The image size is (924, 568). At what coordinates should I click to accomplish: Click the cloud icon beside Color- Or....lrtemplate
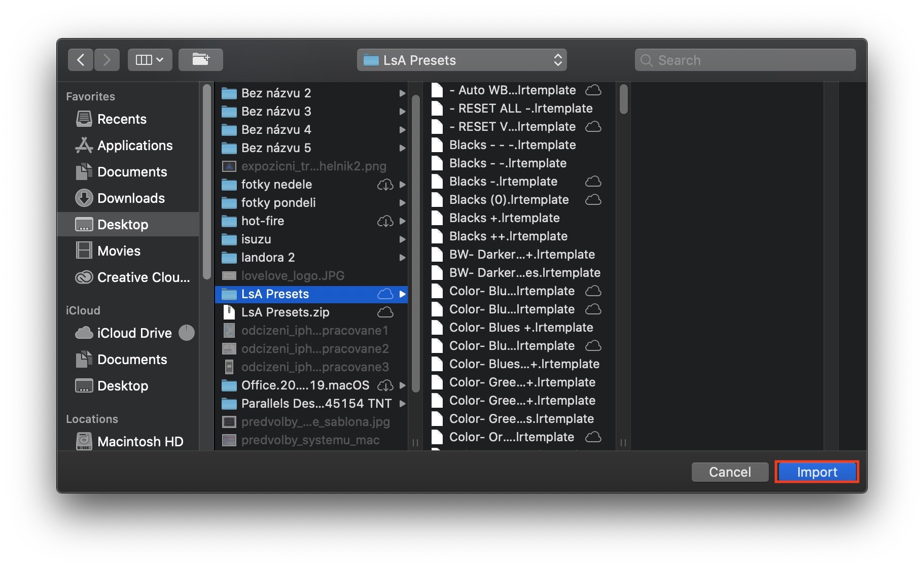(593, 437)
